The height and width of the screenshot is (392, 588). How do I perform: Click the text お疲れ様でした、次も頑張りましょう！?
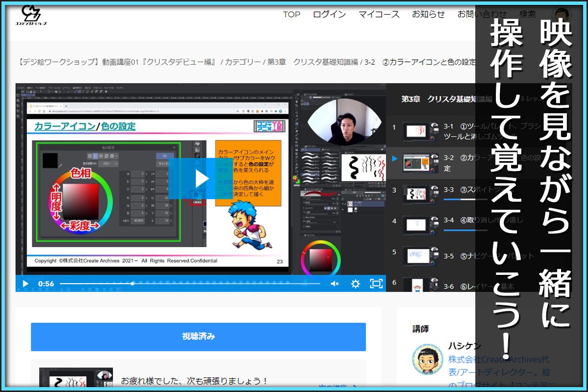(195, 381)
